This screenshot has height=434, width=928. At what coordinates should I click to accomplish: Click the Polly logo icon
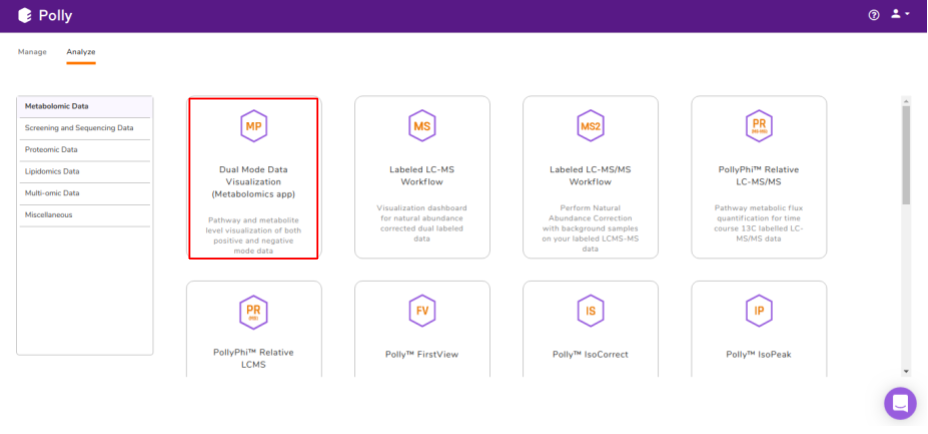(24, 16)
